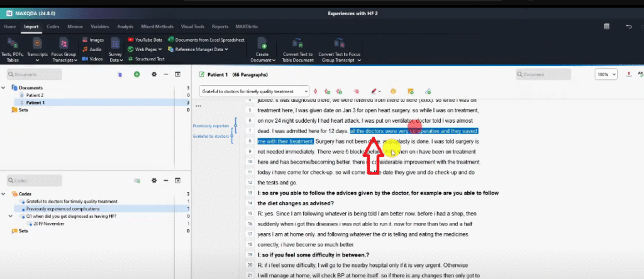Select Patient 1 document
This screenshot has width=644, height=279.
(35, 103)
